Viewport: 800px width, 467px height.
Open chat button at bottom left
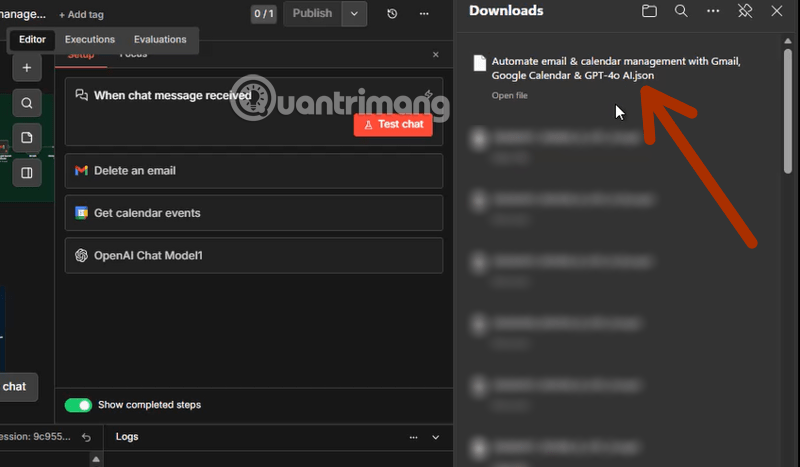[x=16, y=387]
